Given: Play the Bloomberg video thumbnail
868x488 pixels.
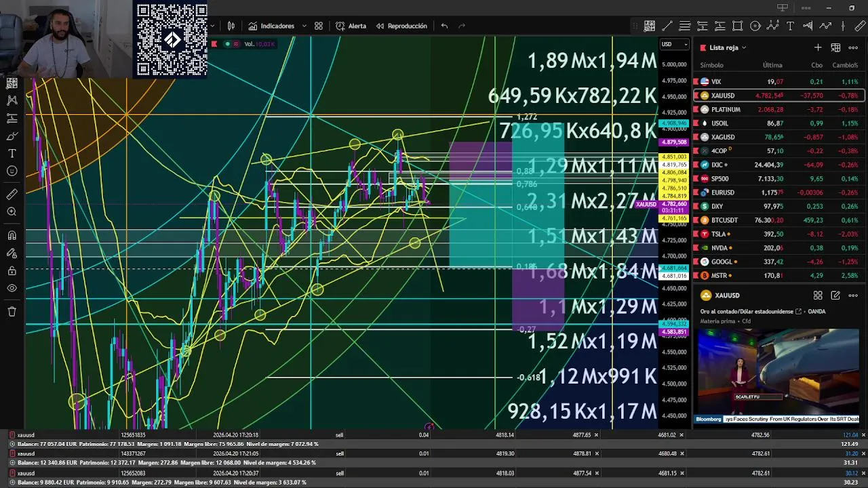Looking at the screenshot, I should (x=778, y=376).
